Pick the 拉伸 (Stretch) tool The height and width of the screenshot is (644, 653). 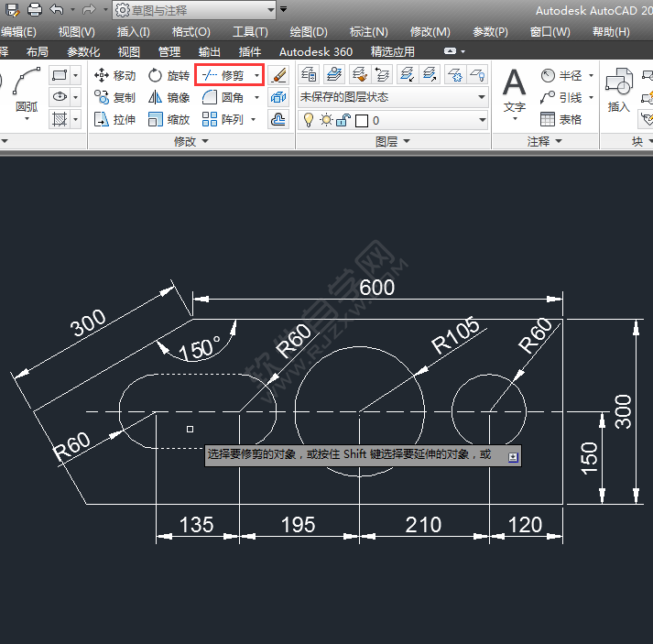click(114, 119)
